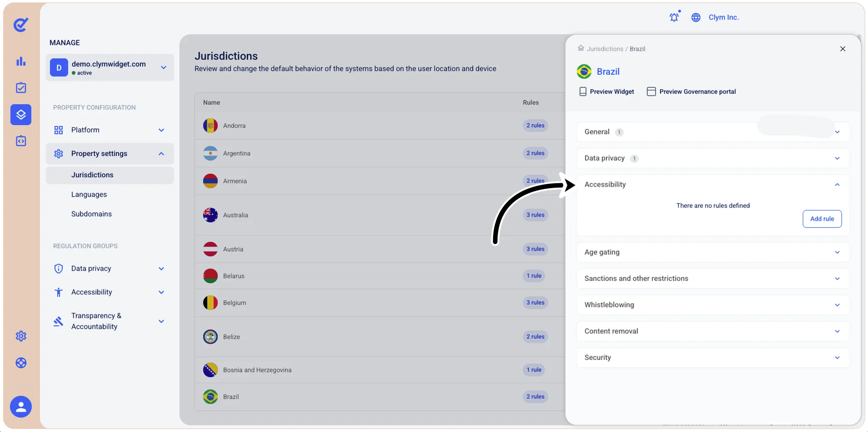The image size is (868, 432).
Task: Collapse Property settings section
Action: 161,154
